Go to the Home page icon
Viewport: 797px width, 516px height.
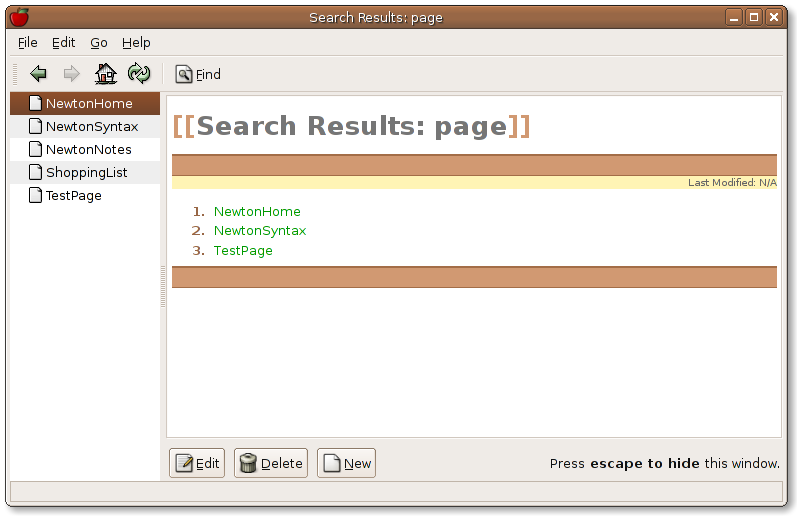(x=105, y=73)
